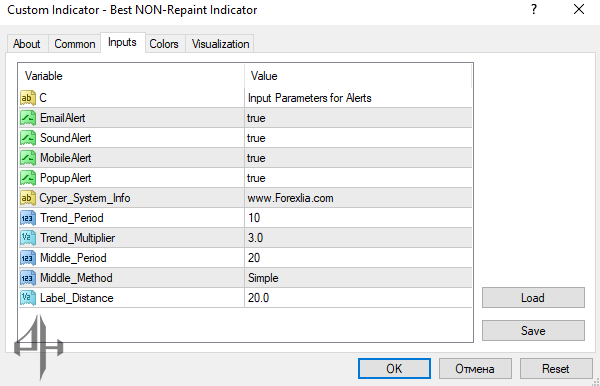Select the PopupAlert true value cell

(x=358, y=178)
